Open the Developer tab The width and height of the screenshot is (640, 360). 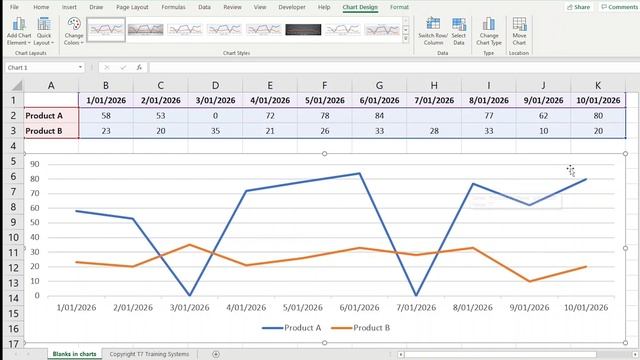click(x=292, y=7)
